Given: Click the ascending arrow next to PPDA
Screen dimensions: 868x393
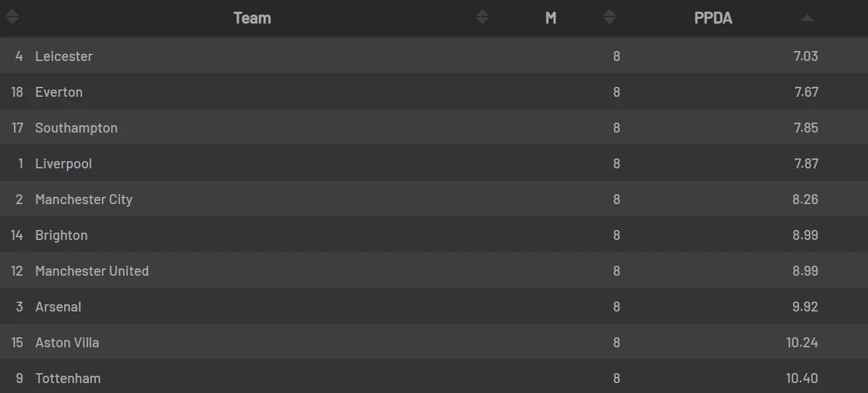Looking at the screenshot, I should [x=806, y=19].
